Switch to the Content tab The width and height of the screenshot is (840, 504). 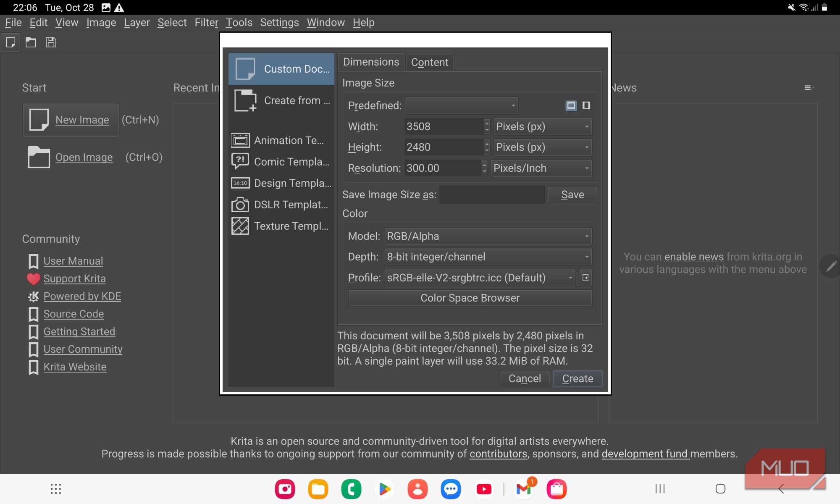pos(430,62)
